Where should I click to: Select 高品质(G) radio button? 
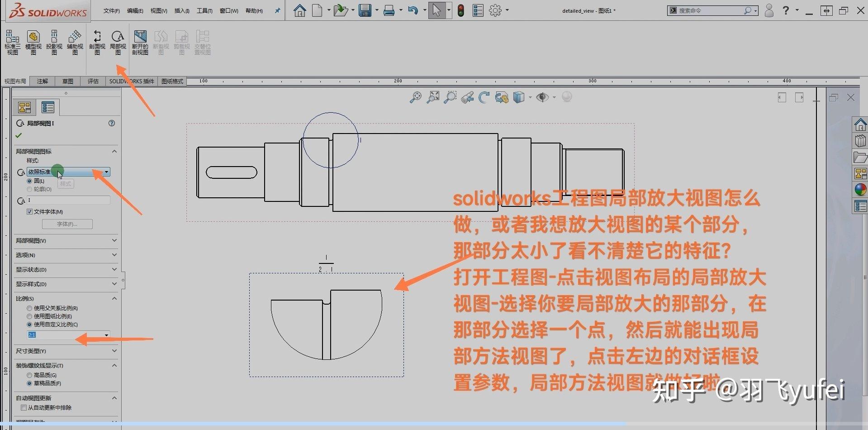pos(29,375)
